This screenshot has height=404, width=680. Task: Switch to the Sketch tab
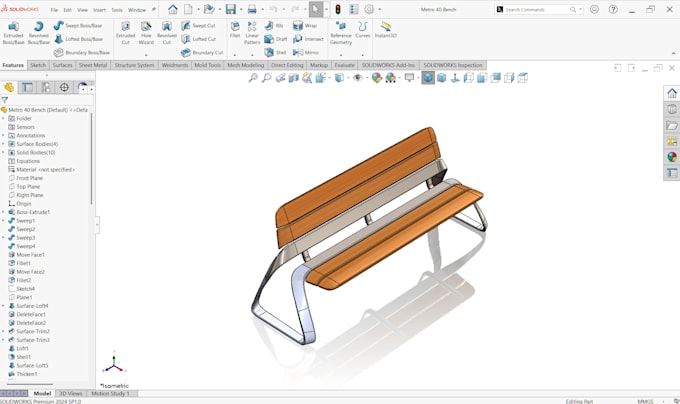pos(38,65)
